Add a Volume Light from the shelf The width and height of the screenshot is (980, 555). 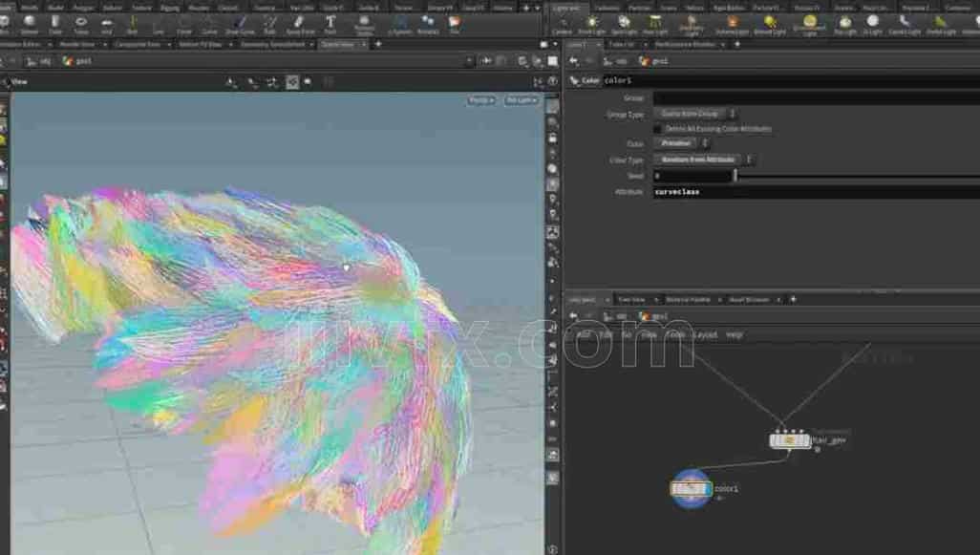[x=732, y=25]
